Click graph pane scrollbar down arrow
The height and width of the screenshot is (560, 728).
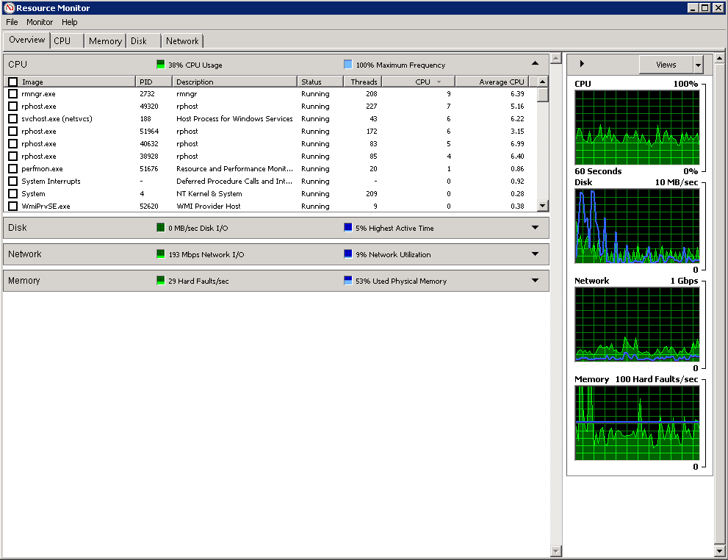coord(719,550)
